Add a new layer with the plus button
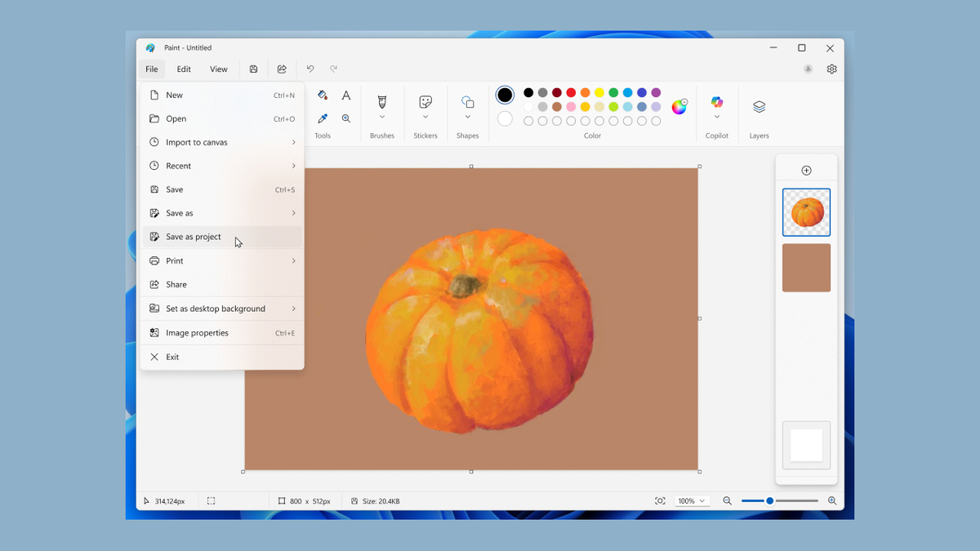The width and height of the screenshot is (980, 551). click(806, 170)
